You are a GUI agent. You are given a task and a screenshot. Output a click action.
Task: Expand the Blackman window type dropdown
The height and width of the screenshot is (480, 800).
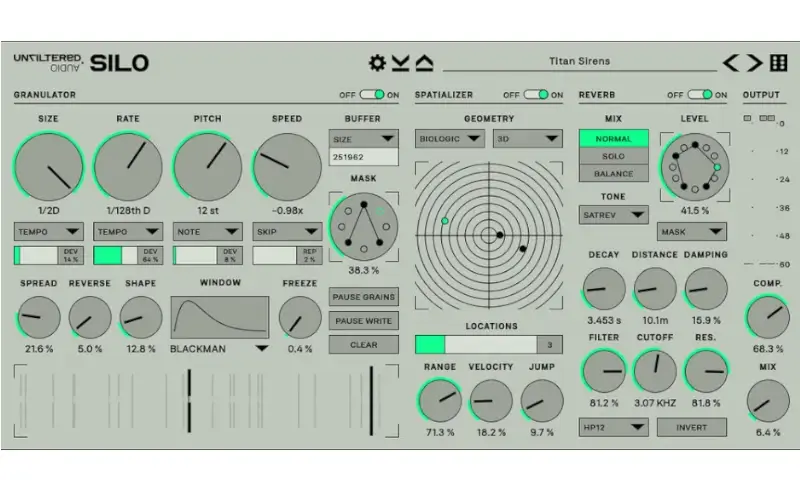(261, 349)
